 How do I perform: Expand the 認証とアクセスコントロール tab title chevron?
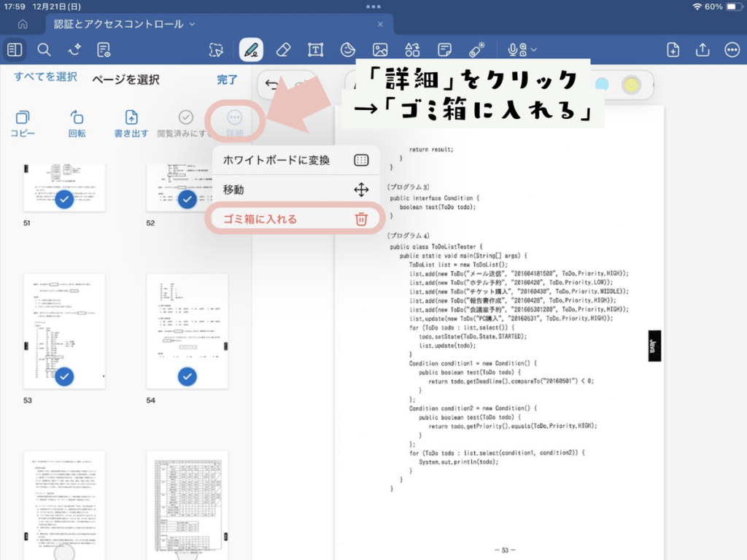[193, 24]
